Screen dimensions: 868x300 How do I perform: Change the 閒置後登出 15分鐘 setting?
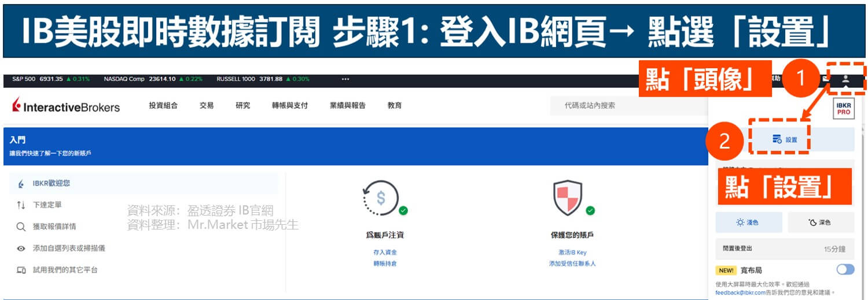(785, 249)
